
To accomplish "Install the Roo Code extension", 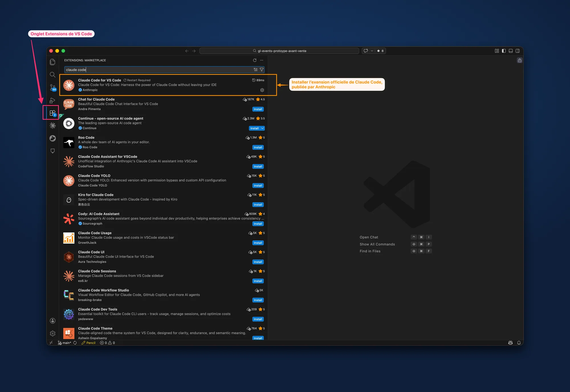I will click(x=258, y=147).
